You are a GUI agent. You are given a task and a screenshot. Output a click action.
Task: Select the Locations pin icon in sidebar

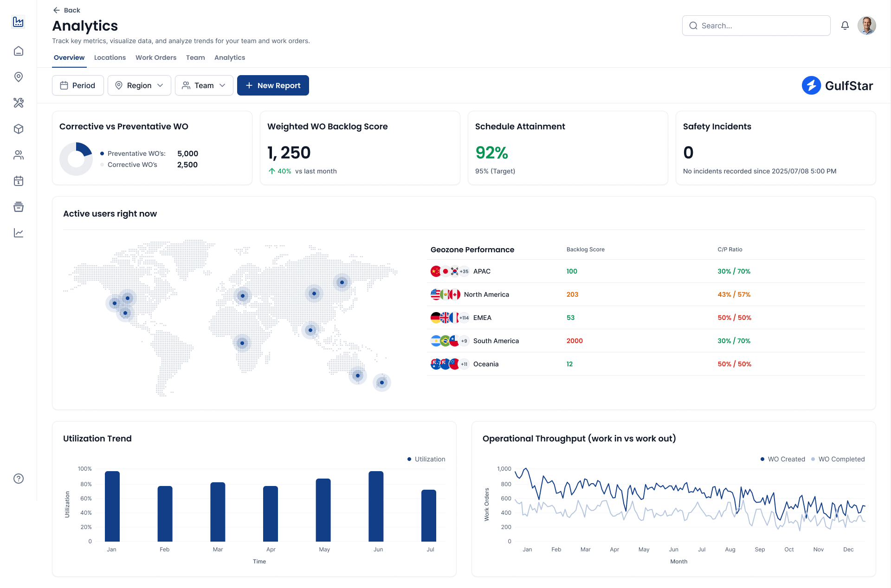coord(19,77)
